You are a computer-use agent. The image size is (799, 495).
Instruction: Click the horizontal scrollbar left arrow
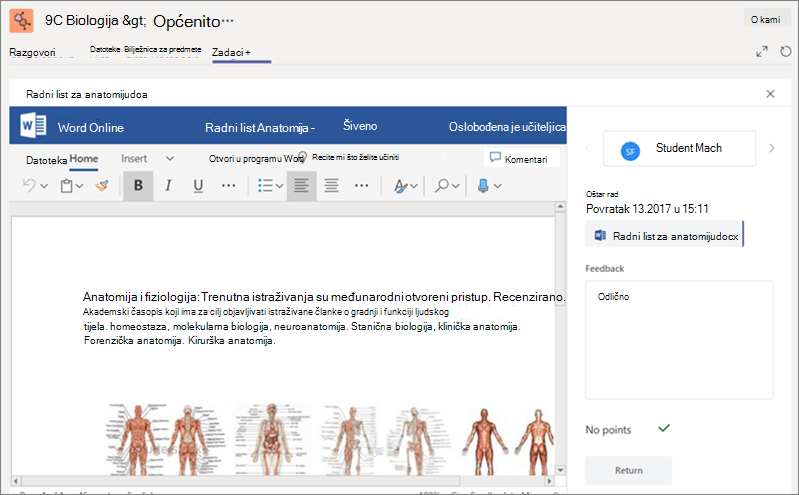click(16, 481)
